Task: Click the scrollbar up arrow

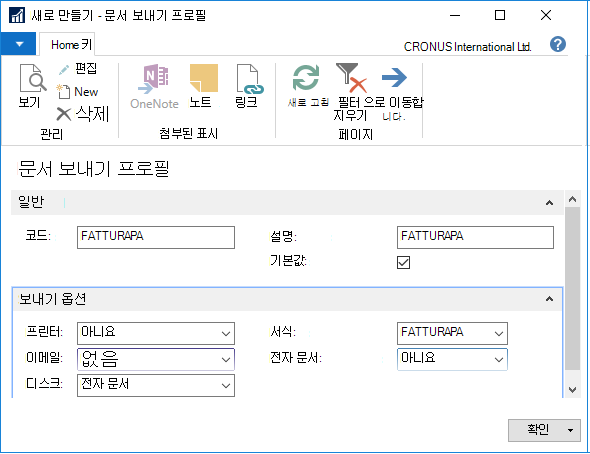Action: [x=572, y=199]
